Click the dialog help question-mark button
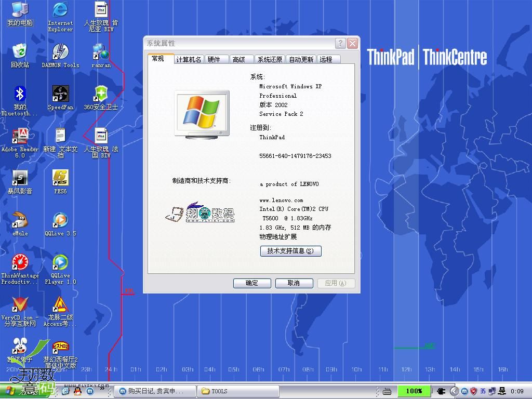This screenshot has height=399, width=532. (x=340, y=43)
